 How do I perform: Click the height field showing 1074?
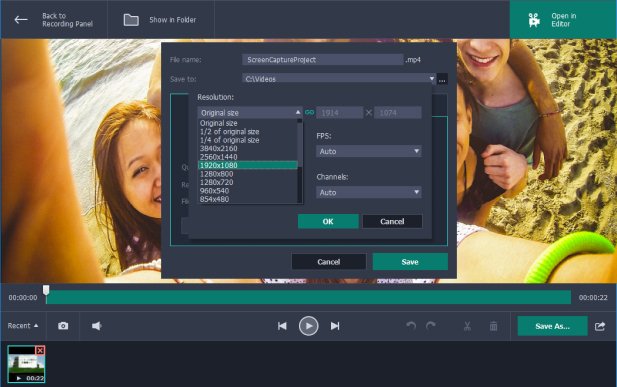pos(398,113)
